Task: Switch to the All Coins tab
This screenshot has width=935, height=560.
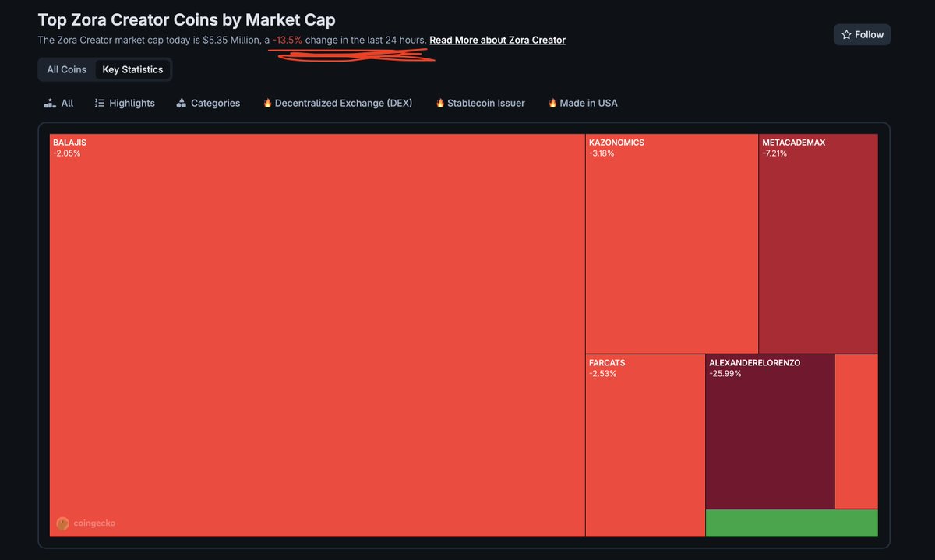Action: pos(66,69)
